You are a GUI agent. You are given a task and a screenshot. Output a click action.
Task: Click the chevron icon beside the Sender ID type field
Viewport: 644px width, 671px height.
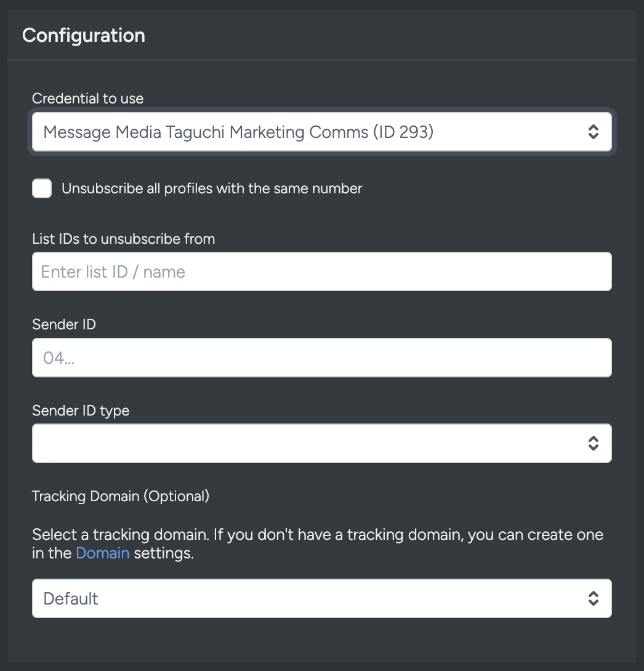pyautogui.click(x=593, y=443)
